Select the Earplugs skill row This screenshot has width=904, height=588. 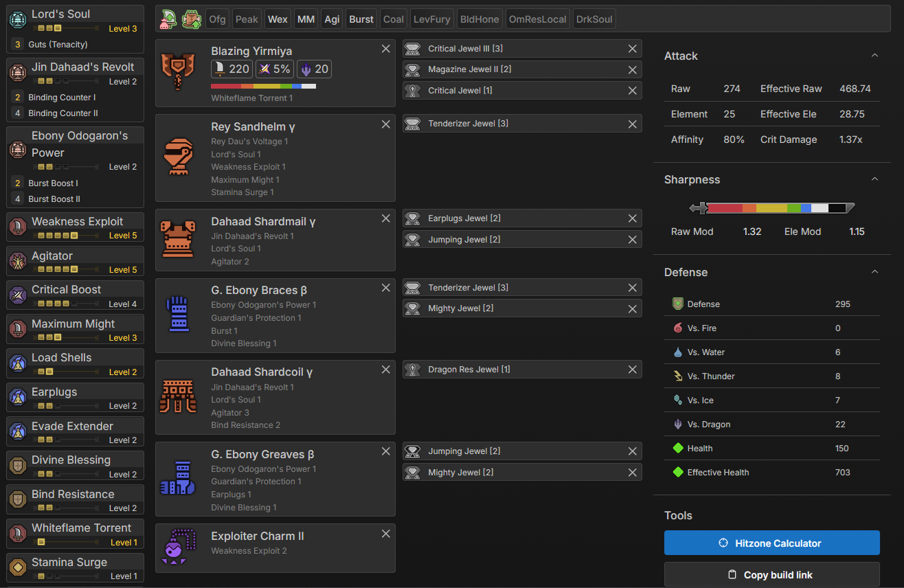coord(76,398)
